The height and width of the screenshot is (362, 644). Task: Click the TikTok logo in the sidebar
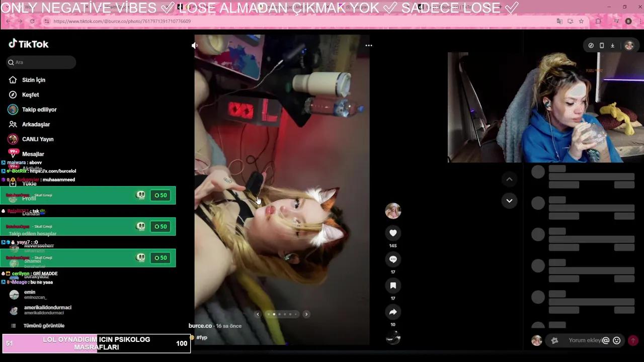pyautogui.click(x=29, y=44)
